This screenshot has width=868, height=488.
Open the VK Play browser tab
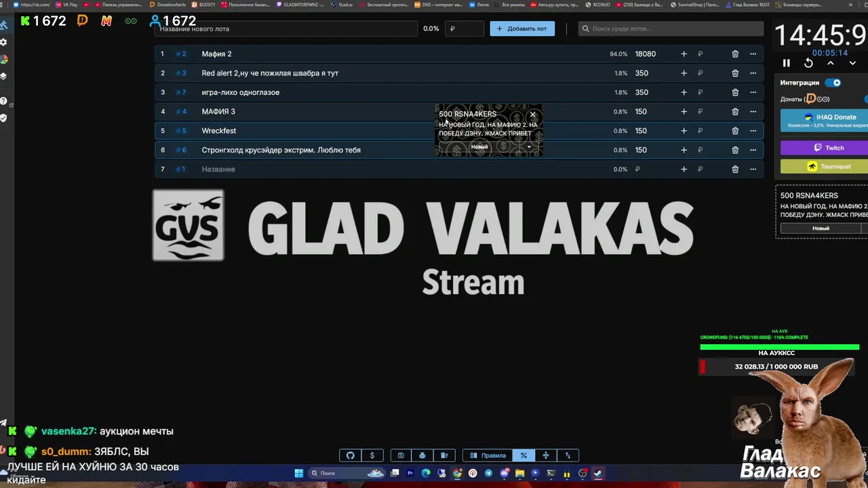point(66,5)
